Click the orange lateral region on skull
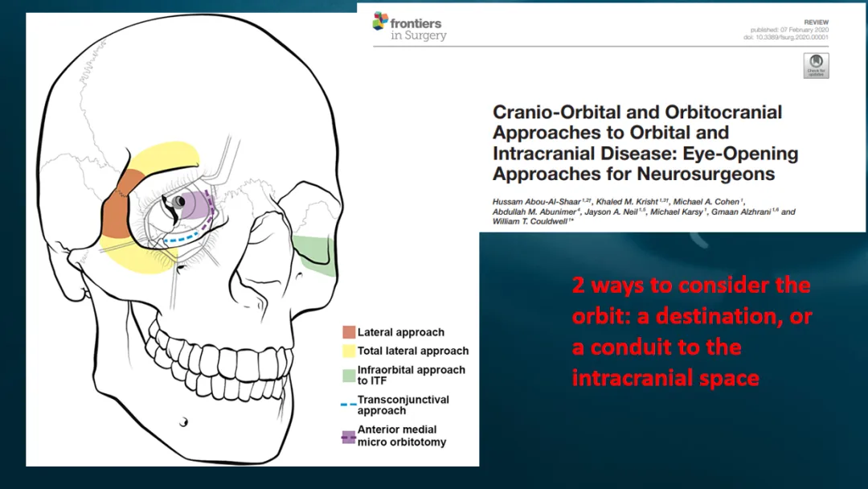Viewport: 868px width, 489px height. (119, 209)
